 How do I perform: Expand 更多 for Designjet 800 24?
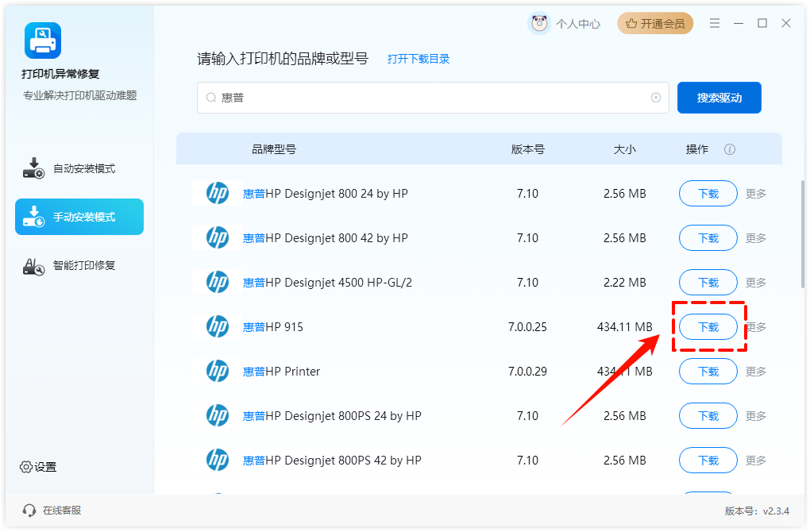(x=756, y=194)
